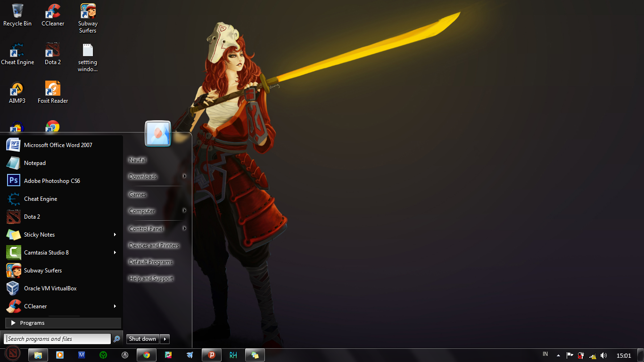
Task: Open Games from the Start menu
Action: pos(138,194)
